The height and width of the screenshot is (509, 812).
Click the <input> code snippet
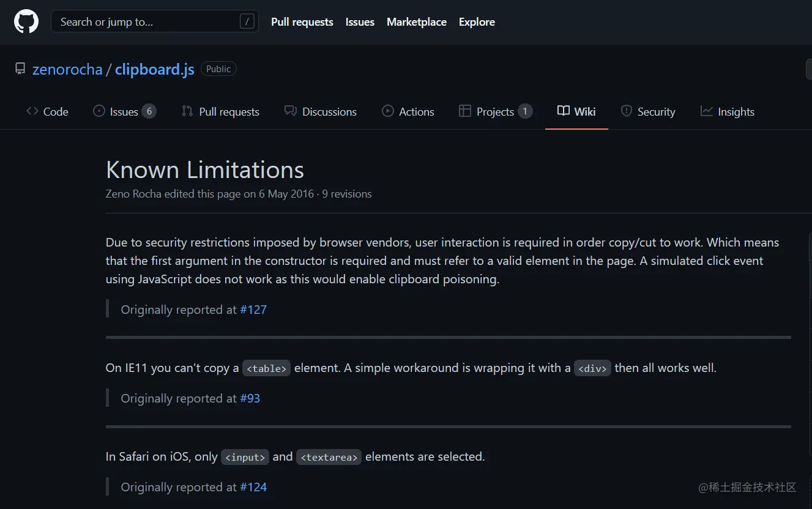(x=245, y=457)
